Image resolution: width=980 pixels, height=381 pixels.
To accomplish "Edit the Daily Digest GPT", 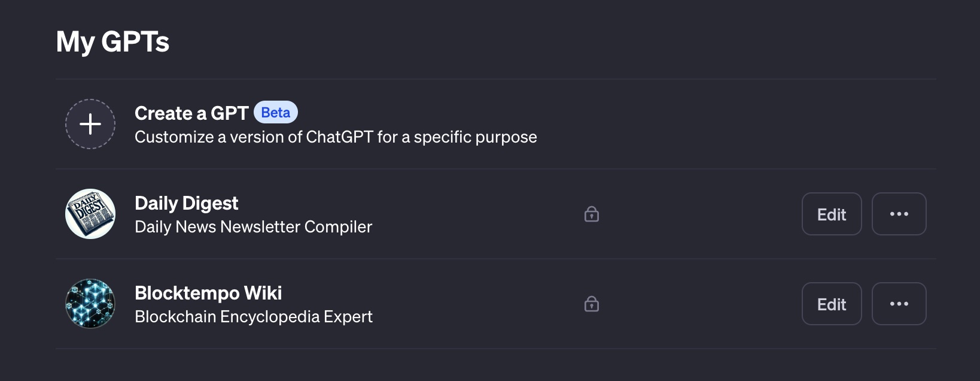I will pyautogui.click(x=831, y=214).
